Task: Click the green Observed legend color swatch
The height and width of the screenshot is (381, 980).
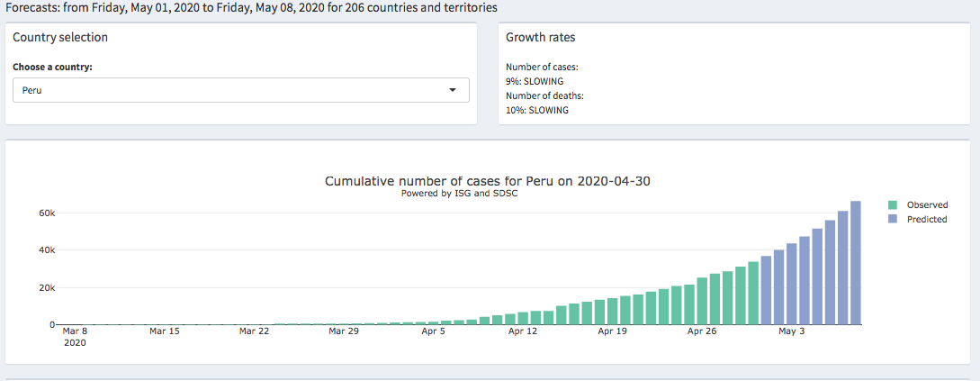Action: click(x=893, y=205)
